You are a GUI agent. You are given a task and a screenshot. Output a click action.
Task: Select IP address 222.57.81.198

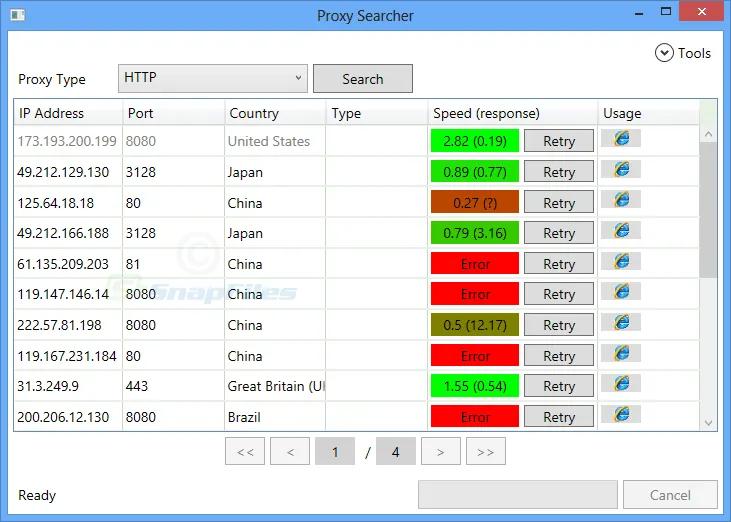tap(59, 325)
